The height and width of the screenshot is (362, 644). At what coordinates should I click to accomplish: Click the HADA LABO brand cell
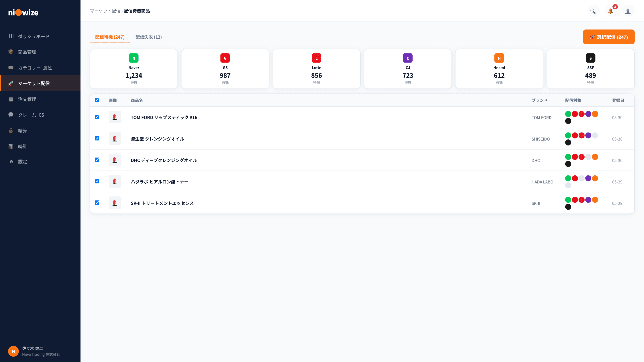[542, 182]
